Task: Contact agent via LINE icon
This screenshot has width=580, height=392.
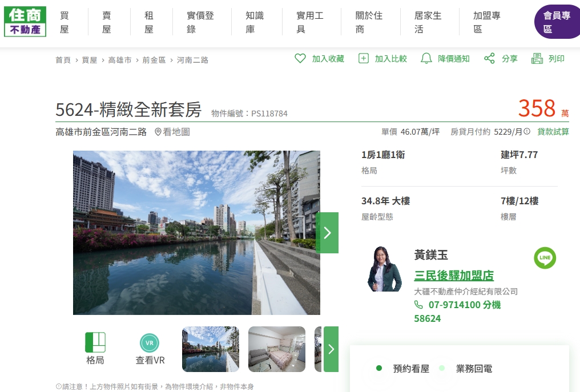Action: (545, 258)
